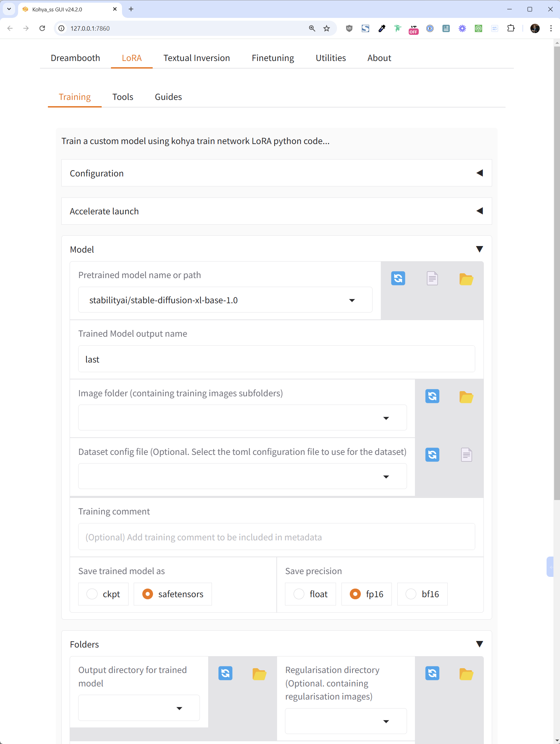Open folder picker for Regularisation directory
The width and height of the screenshot is (560, 744).
click(466, 674)
